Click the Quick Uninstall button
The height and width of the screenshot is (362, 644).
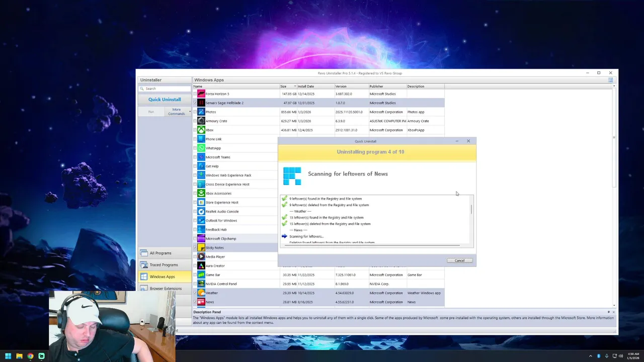tap(165, 100)
